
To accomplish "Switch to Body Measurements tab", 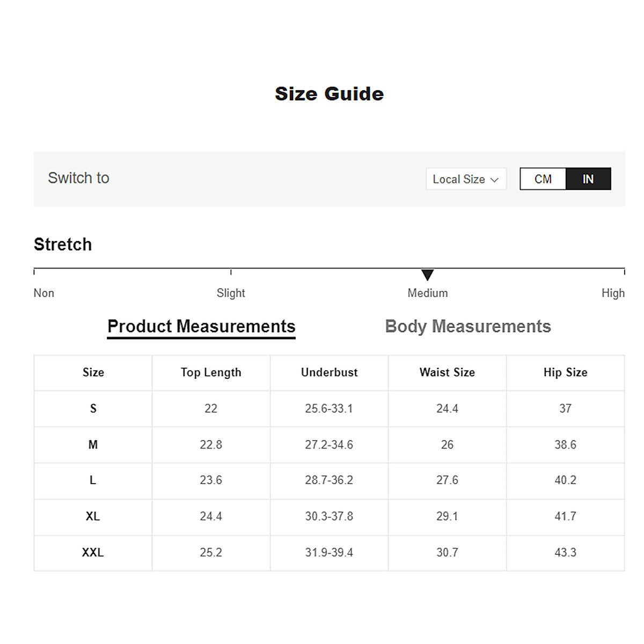I will click(468, 326).
